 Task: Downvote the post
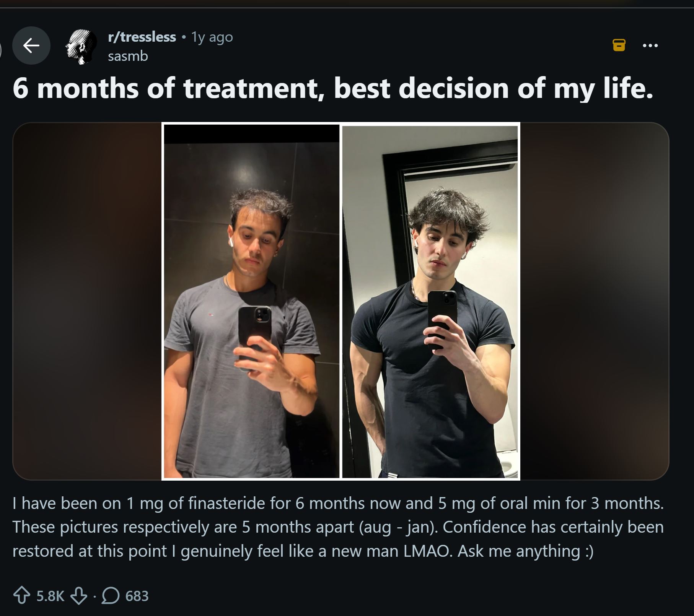coord(79,596)
